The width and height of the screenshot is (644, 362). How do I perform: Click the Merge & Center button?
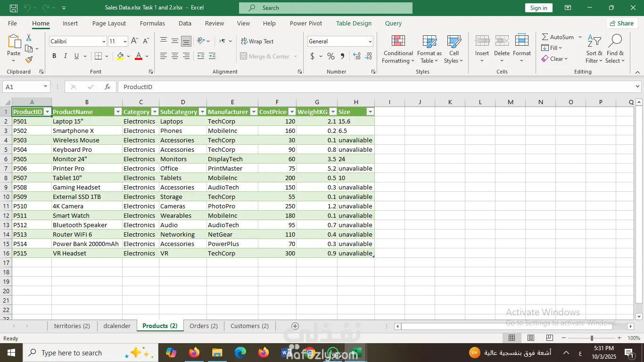265,57
